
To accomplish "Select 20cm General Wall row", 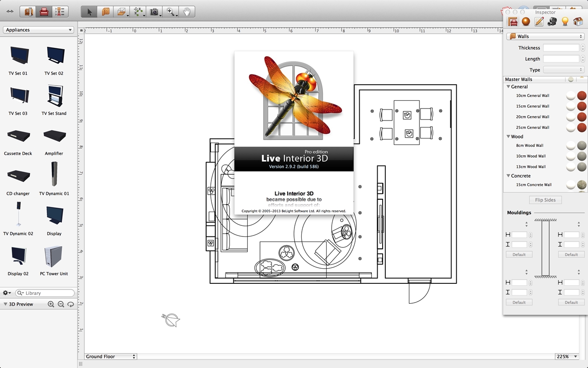I will 545,117.
